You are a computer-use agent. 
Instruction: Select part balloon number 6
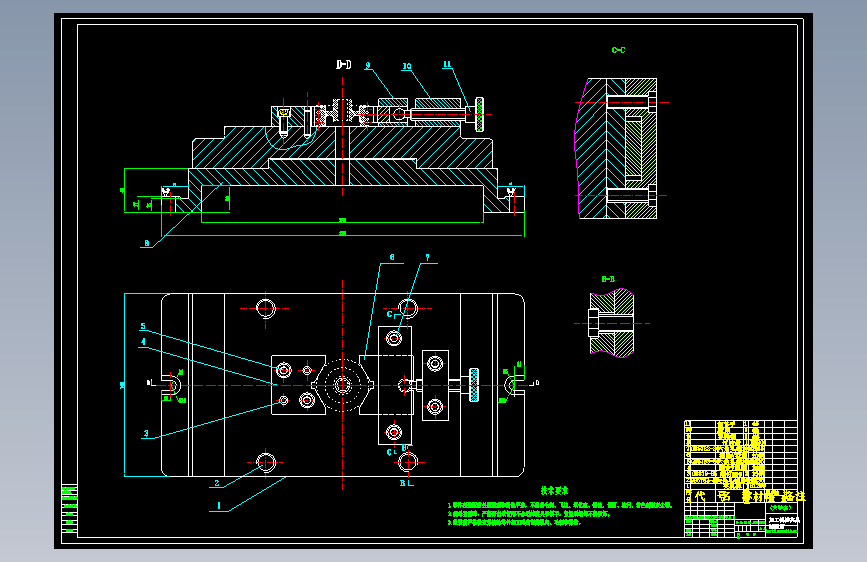pyautogui.click(x=392, y=257)
